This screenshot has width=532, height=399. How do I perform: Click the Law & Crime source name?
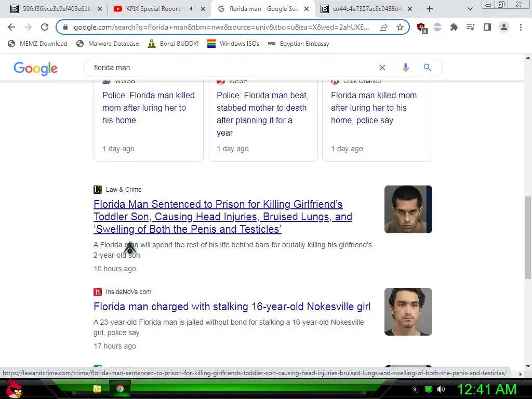pos(124,189)
